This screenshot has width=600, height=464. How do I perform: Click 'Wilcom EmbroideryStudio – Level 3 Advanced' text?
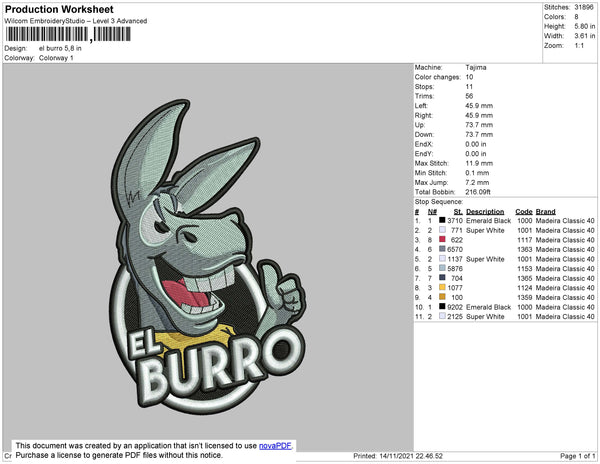click(76, 21)
